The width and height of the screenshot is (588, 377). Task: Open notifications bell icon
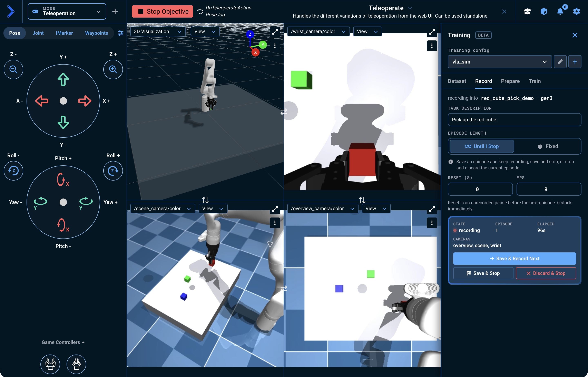coord(560,11)
